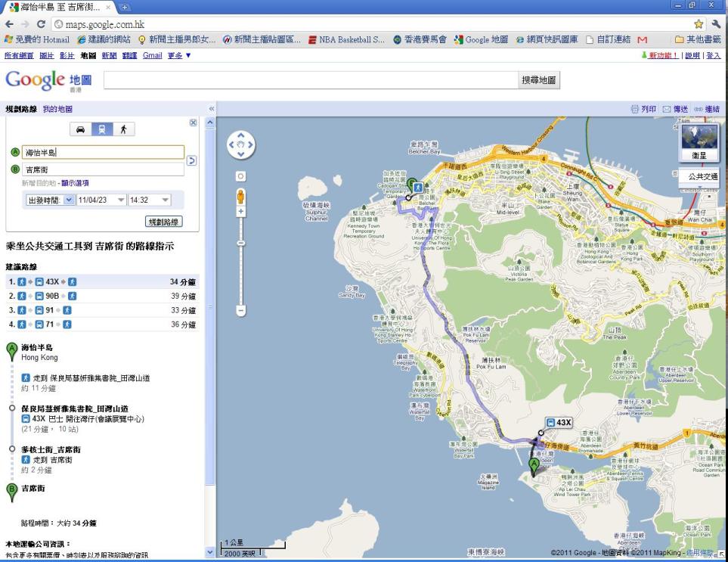Open the 其他書籤 other bookmarks folder
This screenshot has width=728, height=562.
tap(698, 39)
